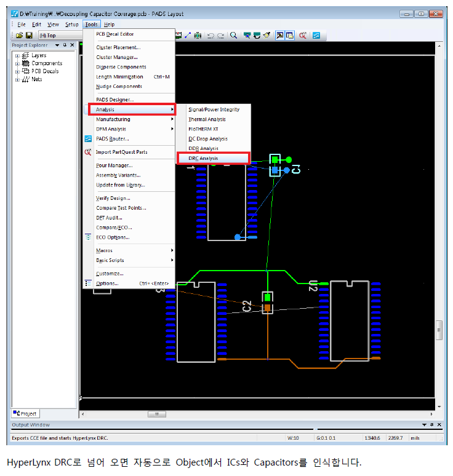Expand the Layers tree node
The height and width of the screenshot is (476, 453).
17,56
